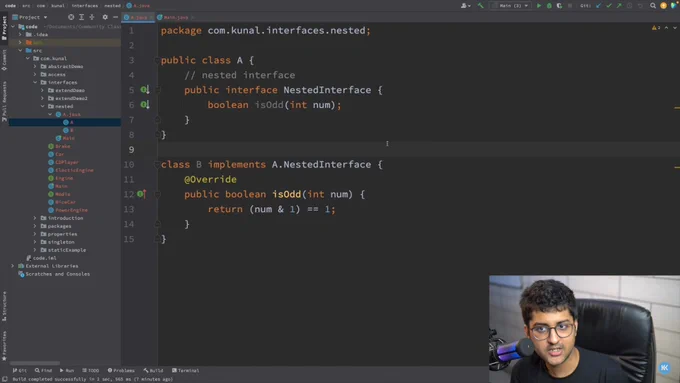Screen dimensions: 680x383
Task: Update project with the blue Git arrow
Action: 599,6
